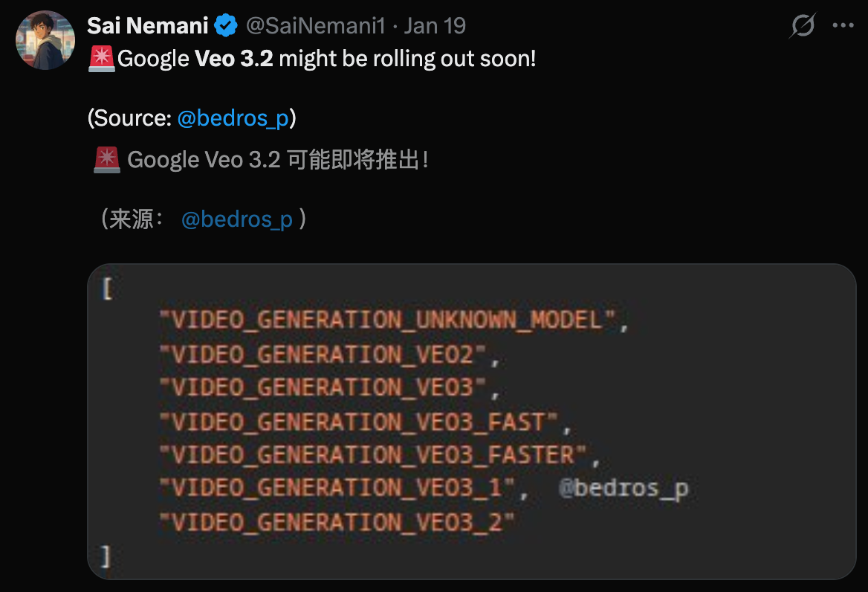Open @bedros_p mention in Chinese translation
The height and width of the screenshot is (592, 868).
237,219
